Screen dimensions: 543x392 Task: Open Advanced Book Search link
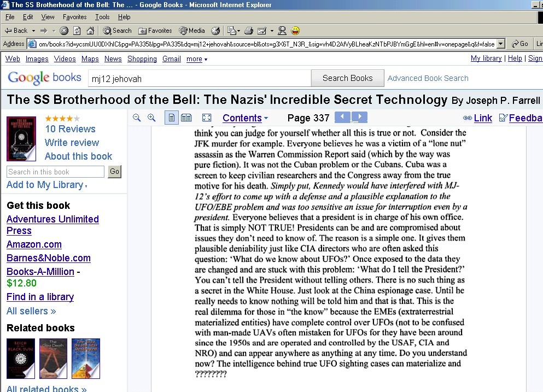coord(428,78)
